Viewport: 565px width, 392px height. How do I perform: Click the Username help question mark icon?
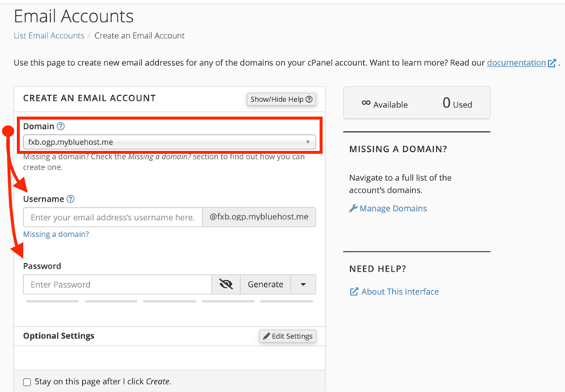pos(71,199)
